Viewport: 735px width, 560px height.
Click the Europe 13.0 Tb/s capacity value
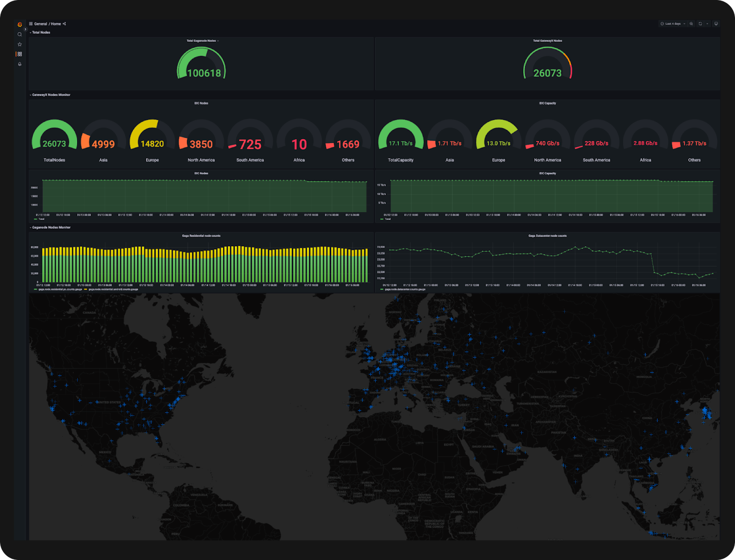(498, 143)
